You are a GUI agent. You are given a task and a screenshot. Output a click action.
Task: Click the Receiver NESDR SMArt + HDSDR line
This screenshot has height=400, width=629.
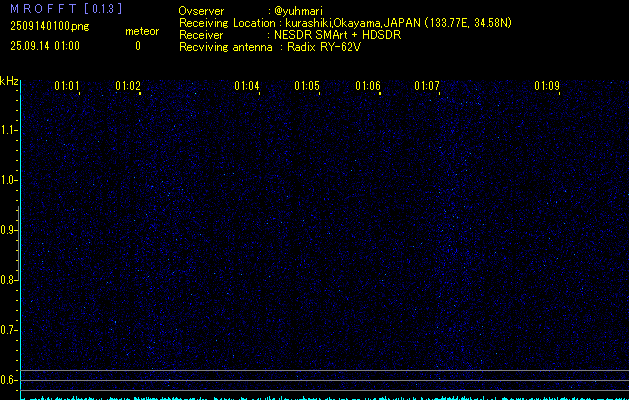[x=290, y=35]
